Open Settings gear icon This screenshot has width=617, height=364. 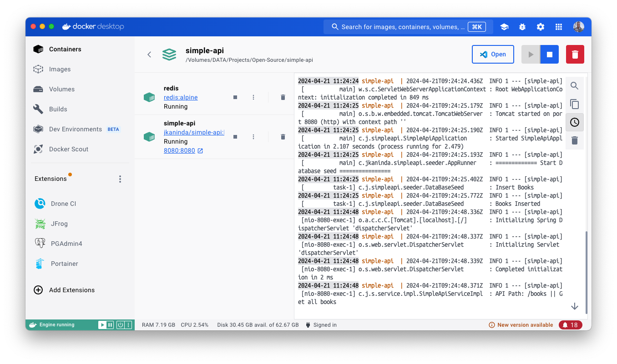tap(541, 27)
